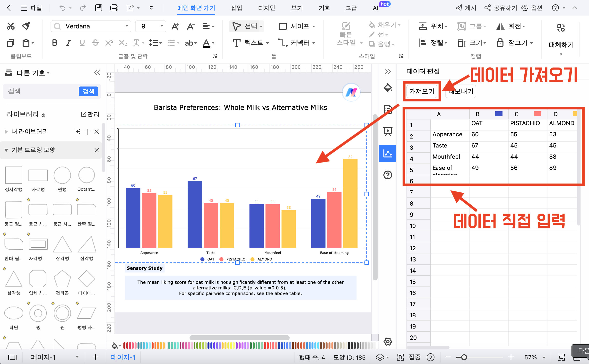Toggle Subscript formatting
589x364 pixels.
click(x=123, y=43)
